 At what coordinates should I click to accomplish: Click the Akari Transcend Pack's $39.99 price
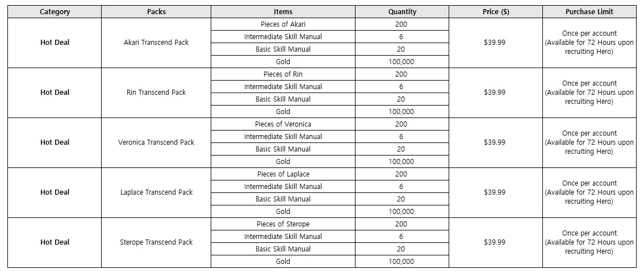(x=495, y=43)
